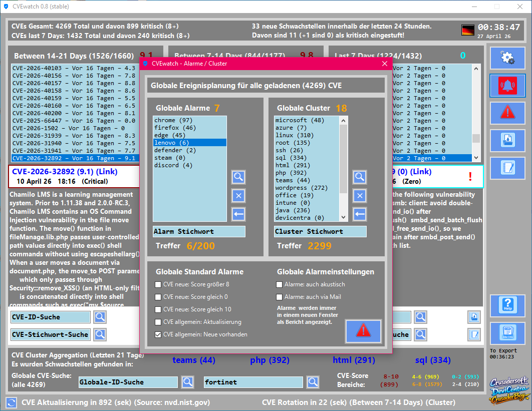Enable 'Alarme: auch via Mail' checkbox
532x411 pixels.
[x=279, y=297]
